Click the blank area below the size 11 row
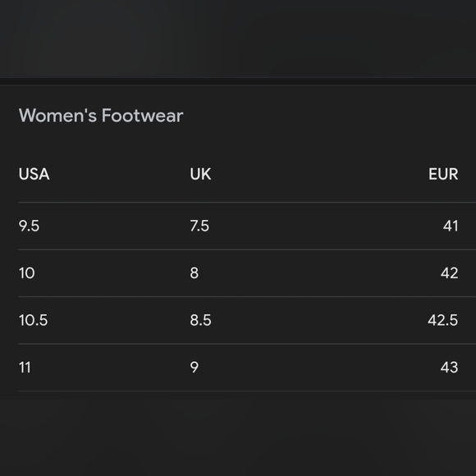Screen dimensions: 476x476 point(238,433)
